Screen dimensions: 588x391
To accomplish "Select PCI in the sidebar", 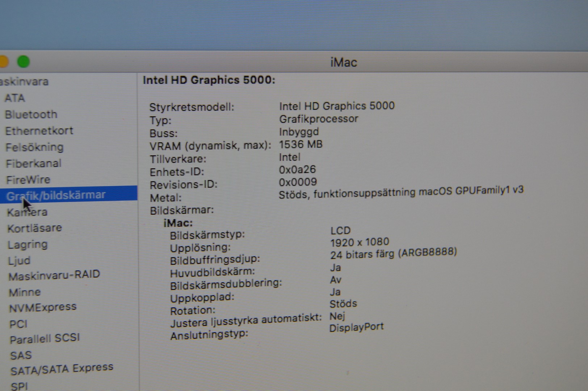I will tap(18, 324).
